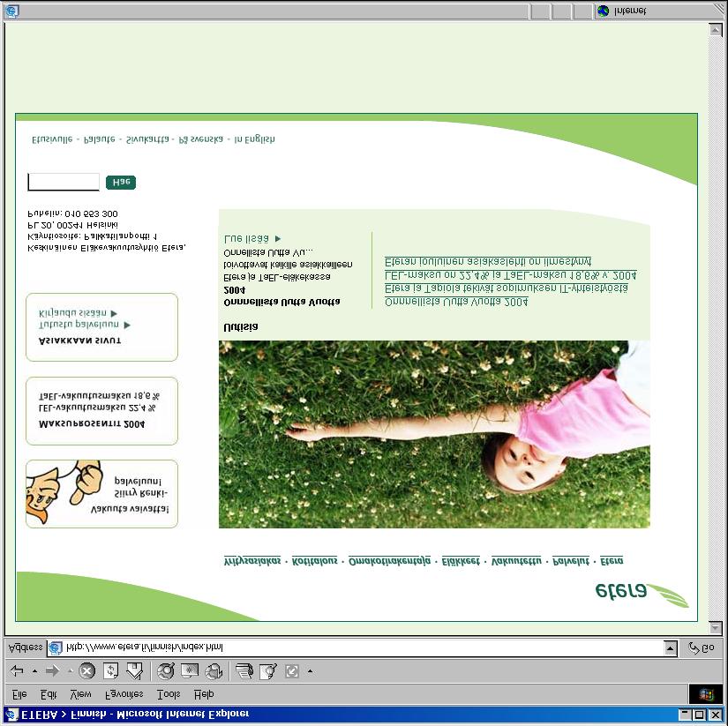Image resolution: width=728 pixels, height=726 pixels.
Task: Click the Uutisia heading text
Action: (241, 326)
